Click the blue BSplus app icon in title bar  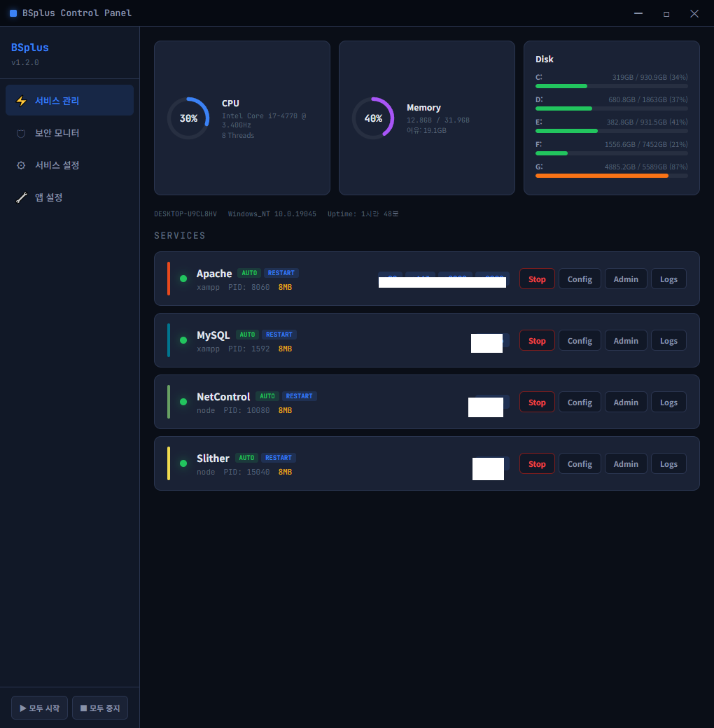[x=13, y=13]
